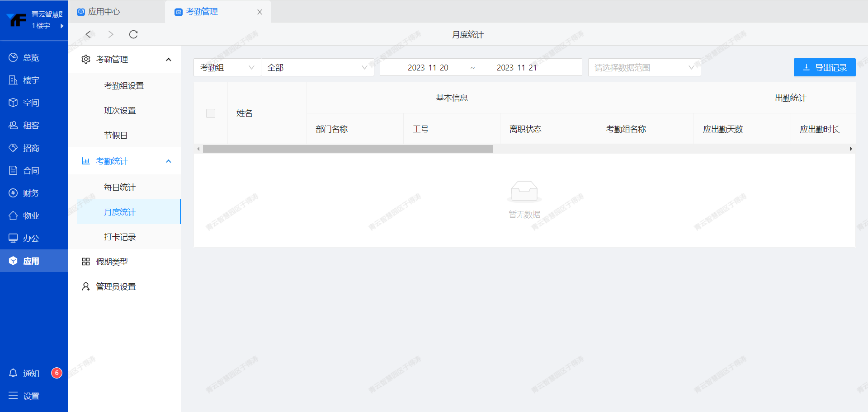Viewport: 868px width, 412px height.
Task: Click the table's horizontal scrollbar thumb
Action: [x=347, y=149]
